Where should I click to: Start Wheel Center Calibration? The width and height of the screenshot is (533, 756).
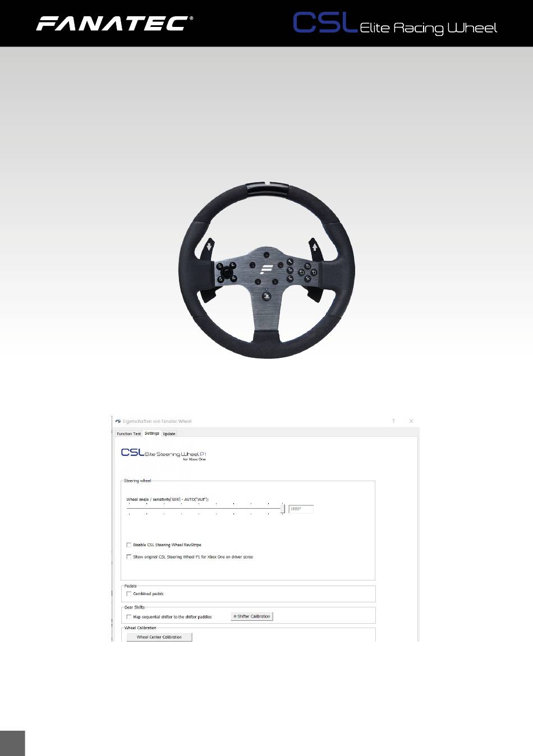[x=159, y=637]
